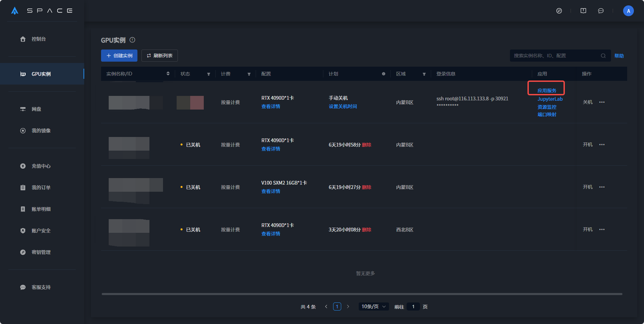
Task: Open the messages chat bubble icon
Action: tap(601, 11)
